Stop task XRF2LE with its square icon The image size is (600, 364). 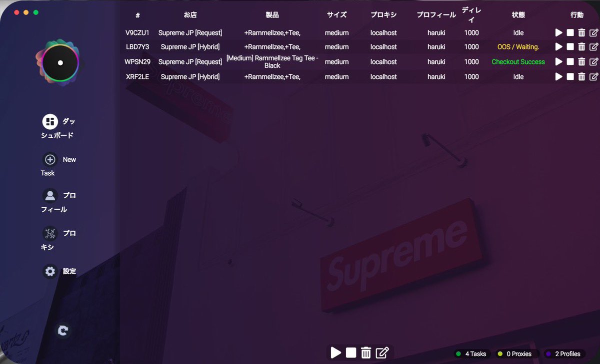[x=570, y=77]
